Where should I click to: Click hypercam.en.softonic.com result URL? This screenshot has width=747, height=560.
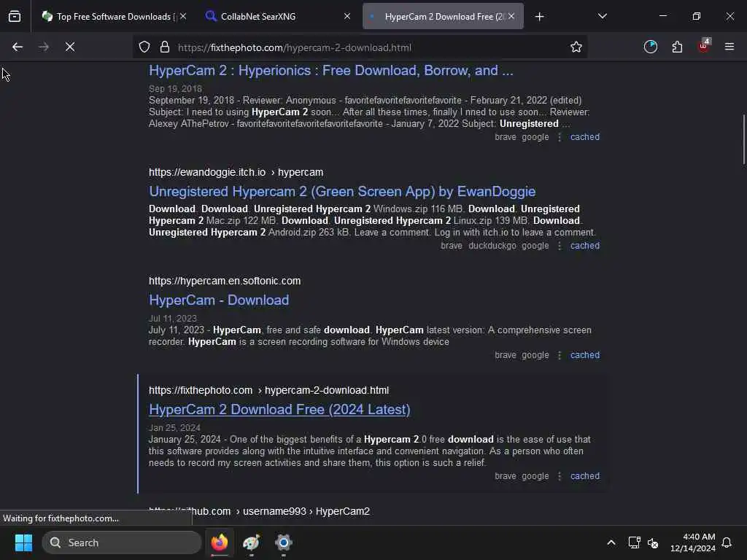(225, 281)
